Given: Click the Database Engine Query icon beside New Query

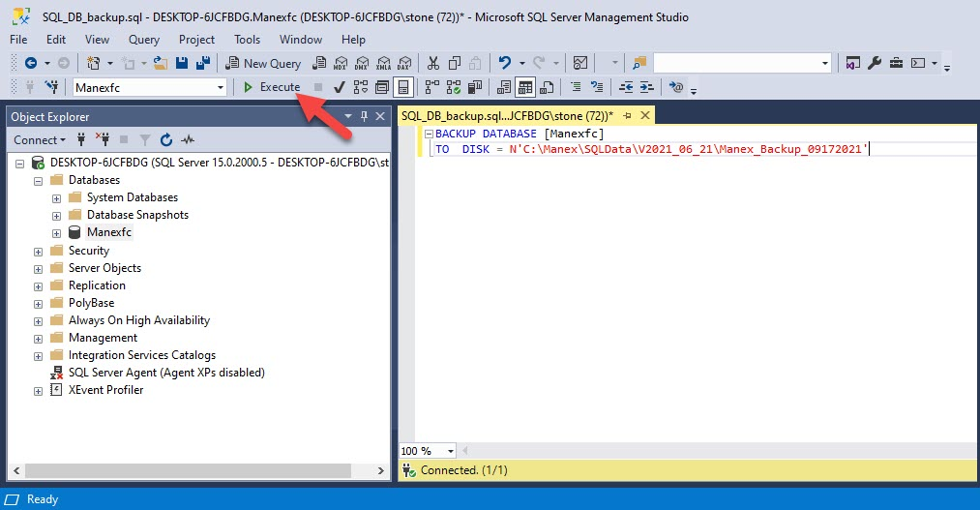Looking at the screenshot, I should click(x=319, y=63).
